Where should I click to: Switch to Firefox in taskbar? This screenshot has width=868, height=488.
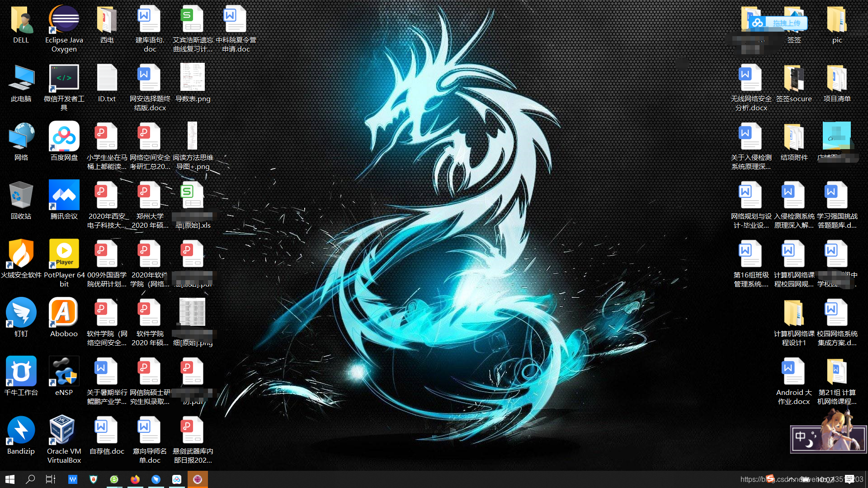pyautogui.click(x=135, y=479)
